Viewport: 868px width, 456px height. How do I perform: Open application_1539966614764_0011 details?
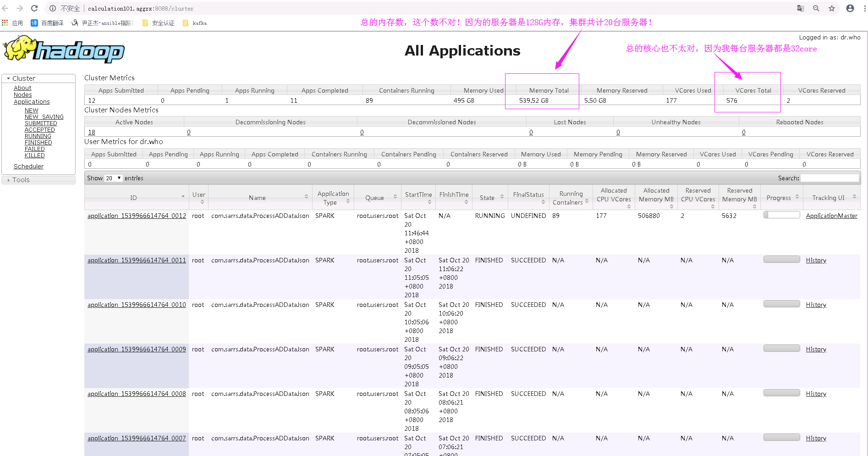coord(137,261)
